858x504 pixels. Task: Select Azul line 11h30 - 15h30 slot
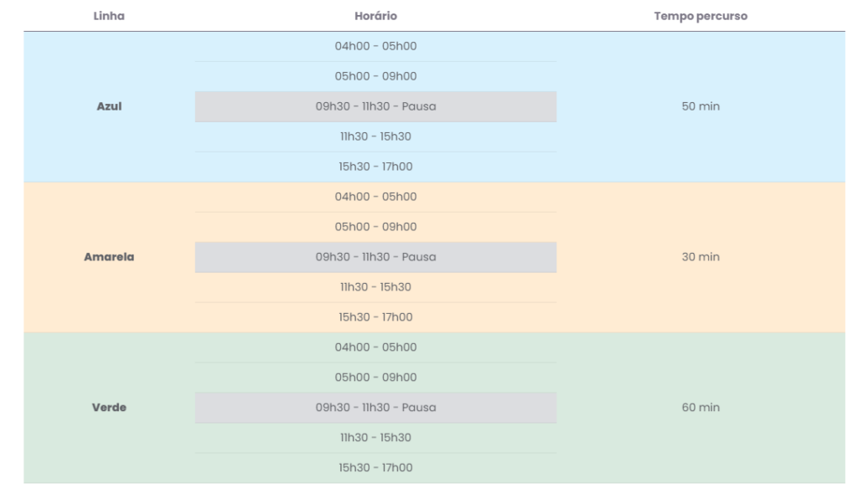375,136
